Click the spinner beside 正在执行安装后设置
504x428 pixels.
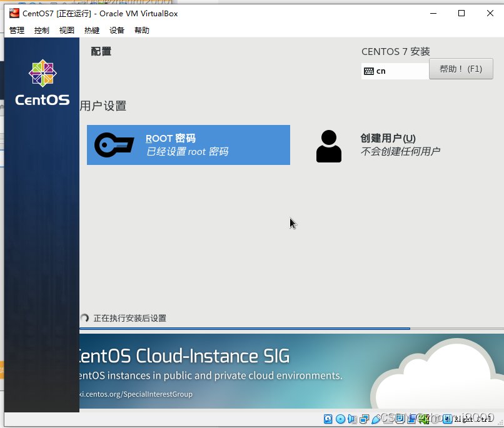coord(84,318)
